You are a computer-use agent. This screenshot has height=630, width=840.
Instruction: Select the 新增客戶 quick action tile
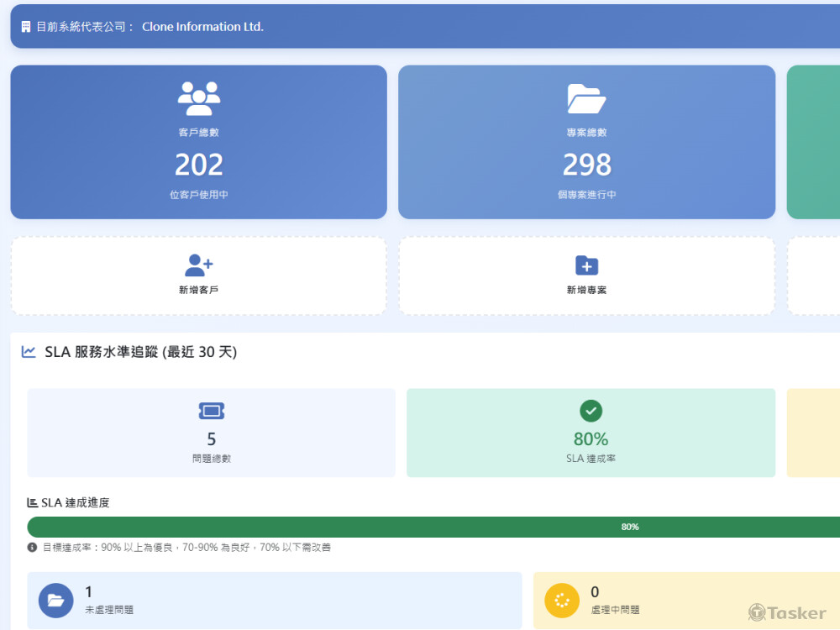point(199,276)
